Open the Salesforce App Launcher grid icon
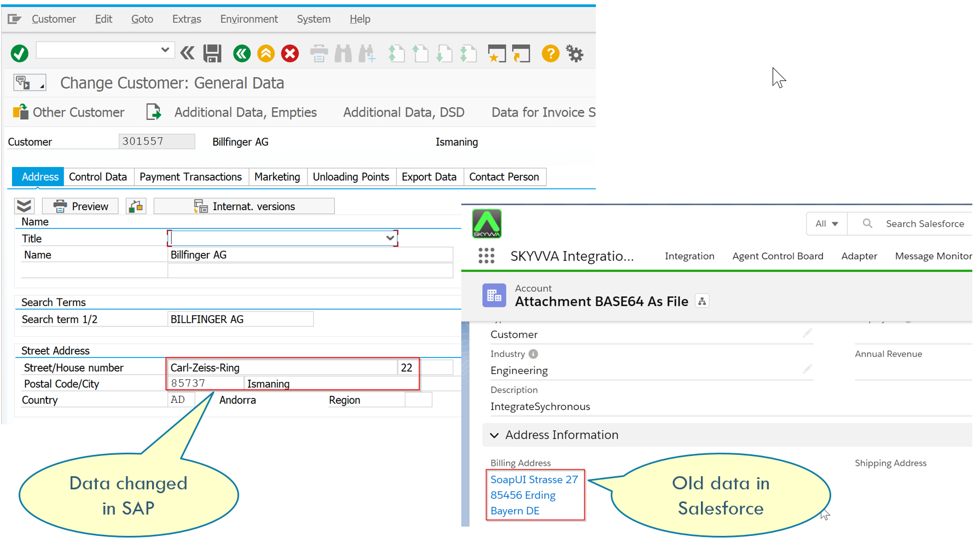Screen dimensions: 980x543 tap(486, 256)
